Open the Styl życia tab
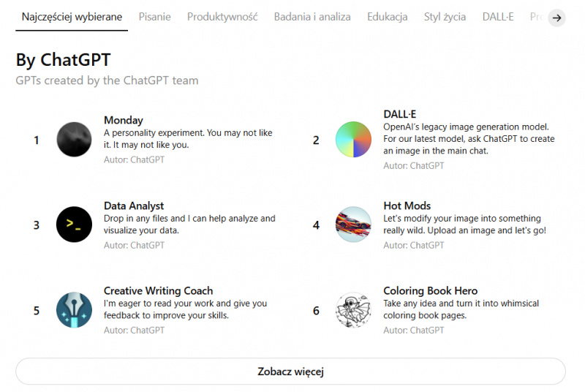Screen dimensions: 585x392 (x=445, y=17)
